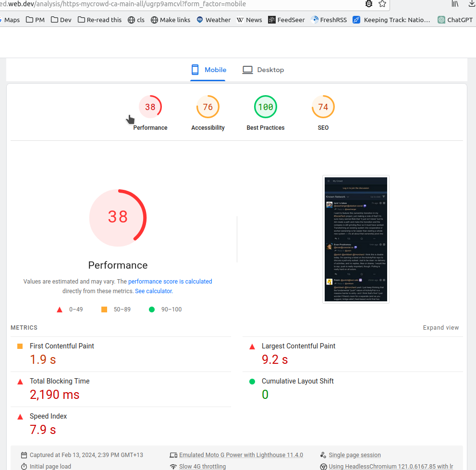Open the 'performance score is calculated' link
Screen dimensions: 476x470
click(x=170, y=282)
